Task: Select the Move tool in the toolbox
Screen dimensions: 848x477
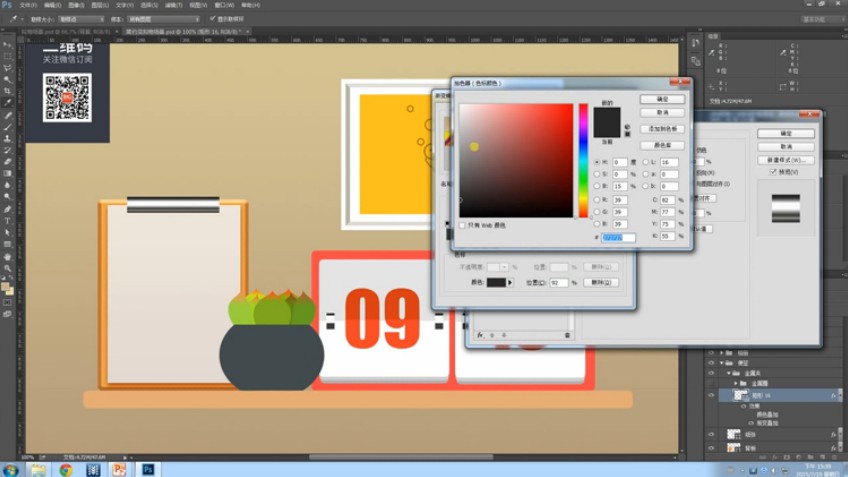Action: pyautogui.click(x=8, y=45)
